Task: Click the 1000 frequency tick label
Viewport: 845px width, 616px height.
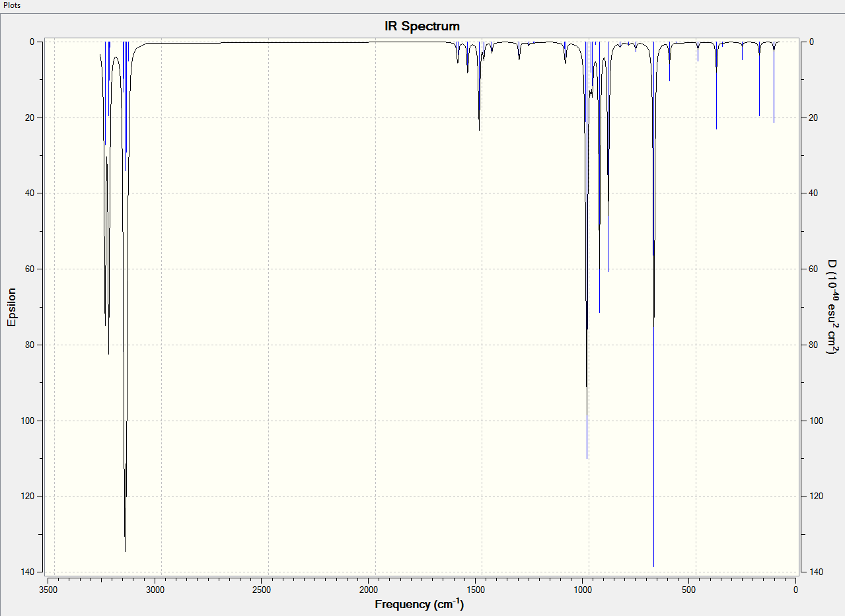Action: [582, 589]
